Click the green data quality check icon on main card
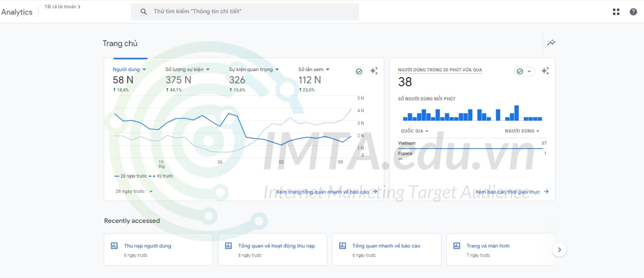 point(359,72)
